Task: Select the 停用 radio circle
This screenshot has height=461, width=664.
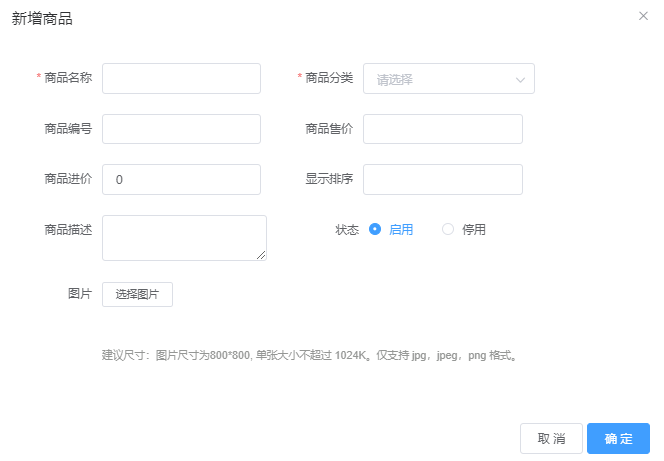Action: [448, 229]
